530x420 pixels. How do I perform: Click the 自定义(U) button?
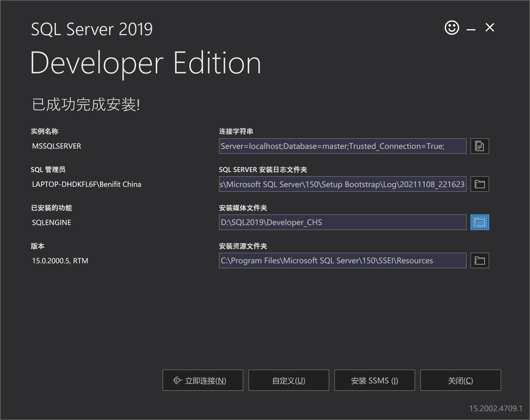[x=289, y=380]
